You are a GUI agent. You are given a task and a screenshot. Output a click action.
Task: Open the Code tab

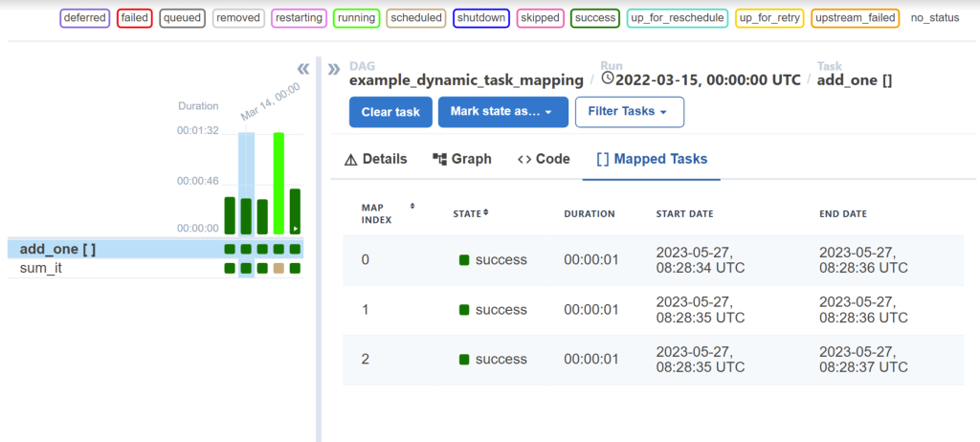544,159
